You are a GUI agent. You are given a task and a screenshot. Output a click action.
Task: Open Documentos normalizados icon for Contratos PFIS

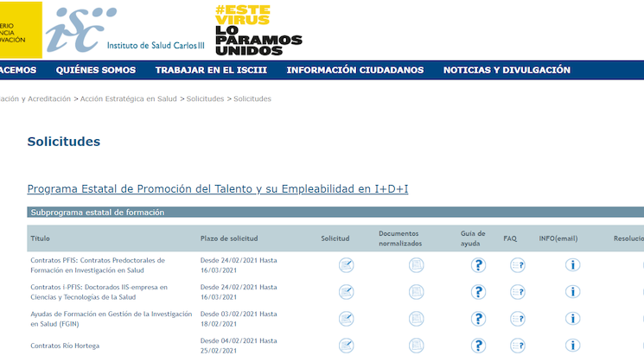point(416,265)
